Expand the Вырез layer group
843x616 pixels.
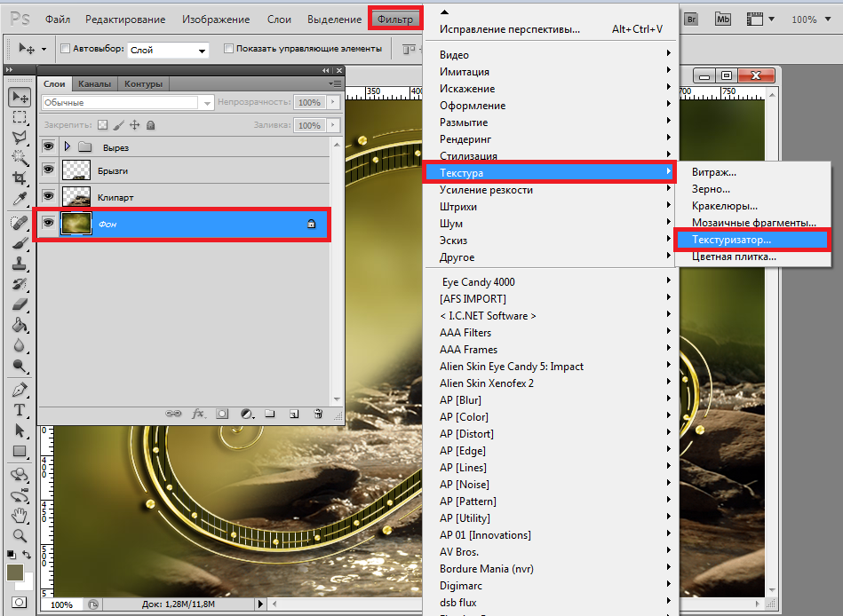pos(68,146)
